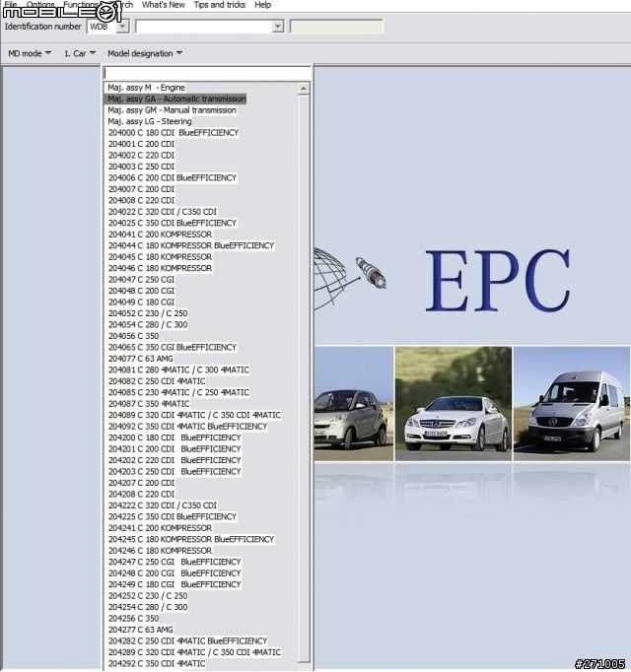
Task: Select 204000 C 180 CDI BlueEFFICIENCY
Action: click(174, 133)
